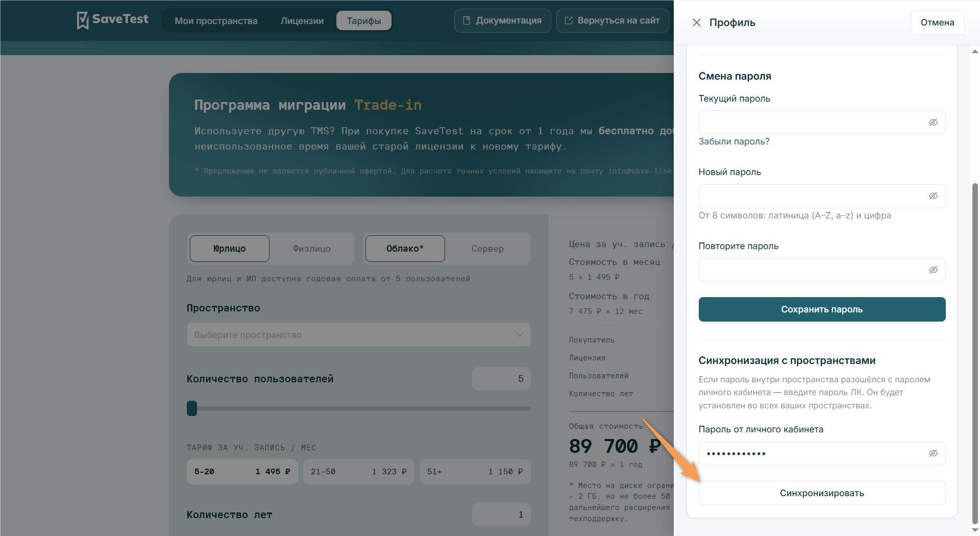Focus the Новый пароль input field

[x=822, y=196]
